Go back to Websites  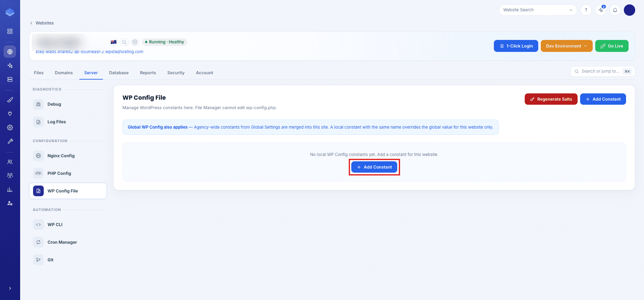click(x=42, y=23)
